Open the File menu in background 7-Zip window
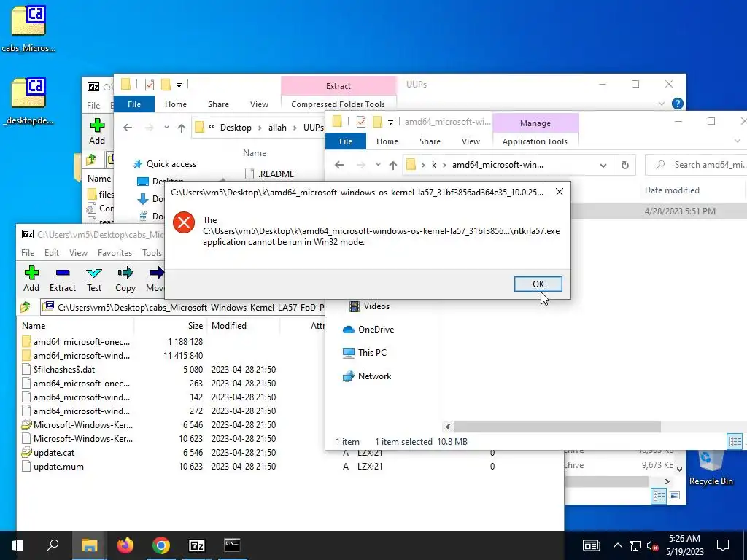 pos(93,105)
